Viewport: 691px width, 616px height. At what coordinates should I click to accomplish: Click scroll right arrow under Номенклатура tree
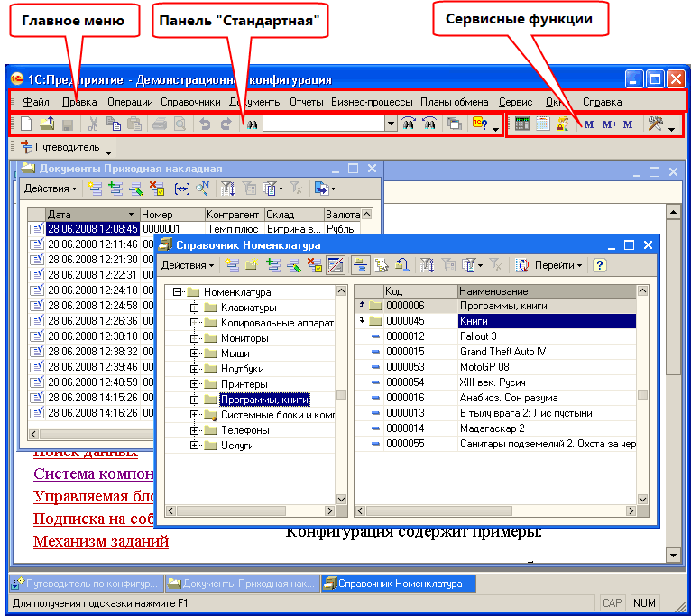coord(329,511)
